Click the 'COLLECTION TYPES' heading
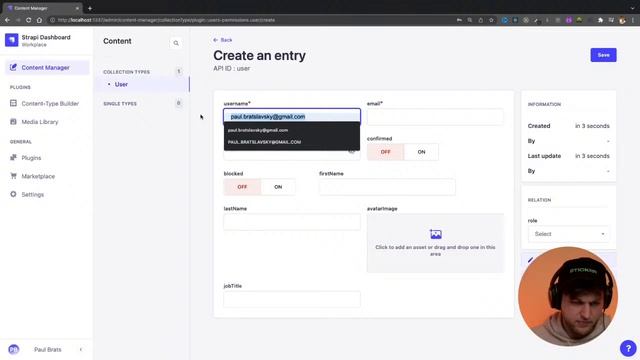Image resolution: width=640 pixels, height=360 pixels. click(127, 72)
